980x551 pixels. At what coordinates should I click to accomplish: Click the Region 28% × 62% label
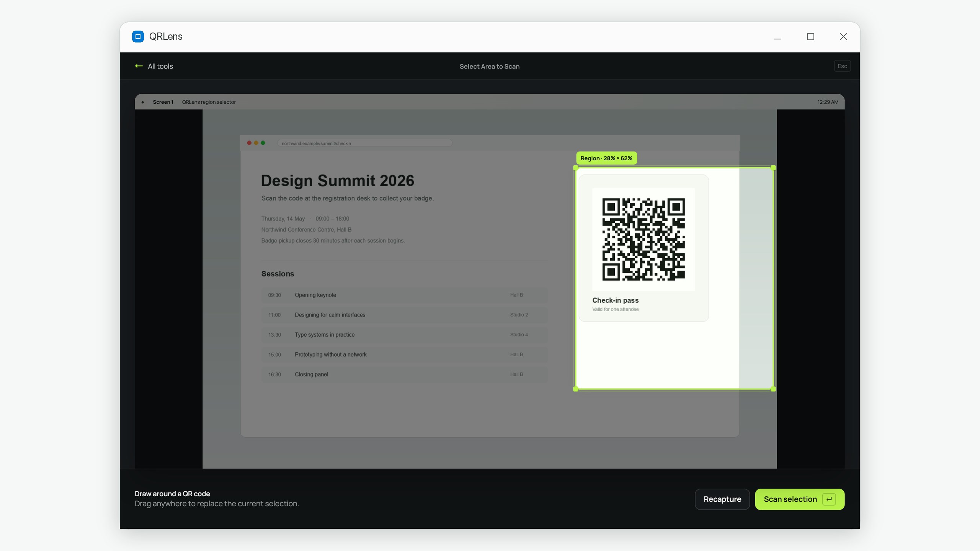(x=606, y=158)
